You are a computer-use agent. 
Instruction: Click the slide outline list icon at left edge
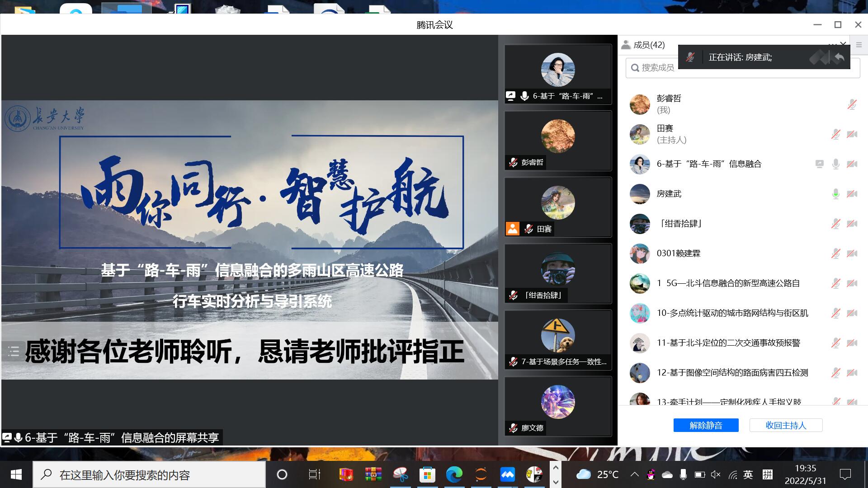13,351
